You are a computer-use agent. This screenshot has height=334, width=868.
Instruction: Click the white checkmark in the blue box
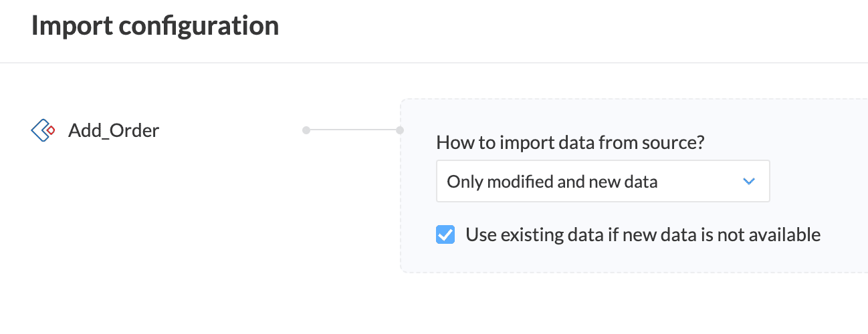[445, 235]
